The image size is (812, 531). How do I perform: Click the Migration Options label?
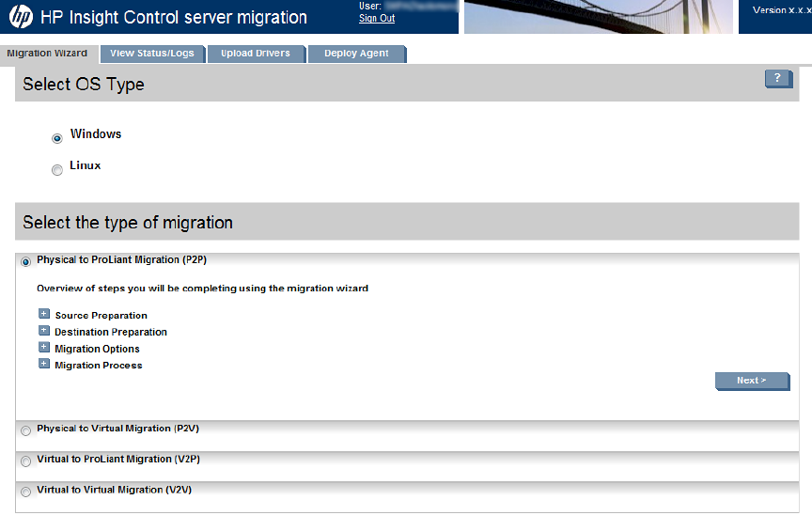tap(98, 349)
